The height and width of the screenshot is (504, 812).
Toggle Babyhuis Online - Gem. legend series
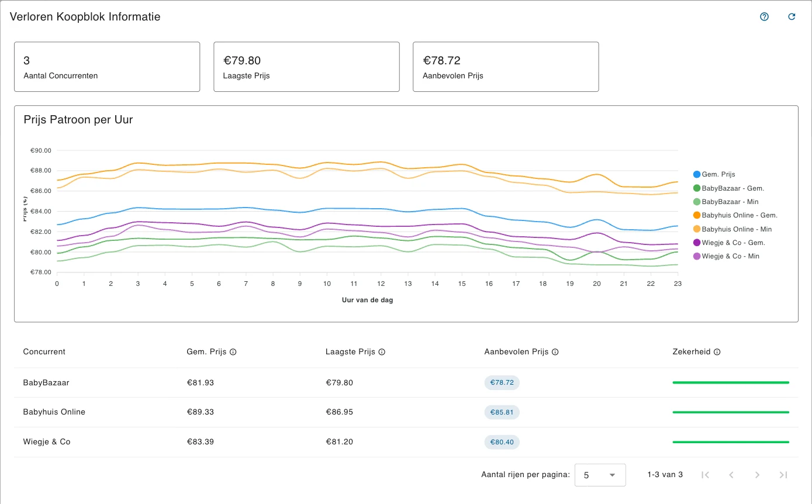pos(735,215)
